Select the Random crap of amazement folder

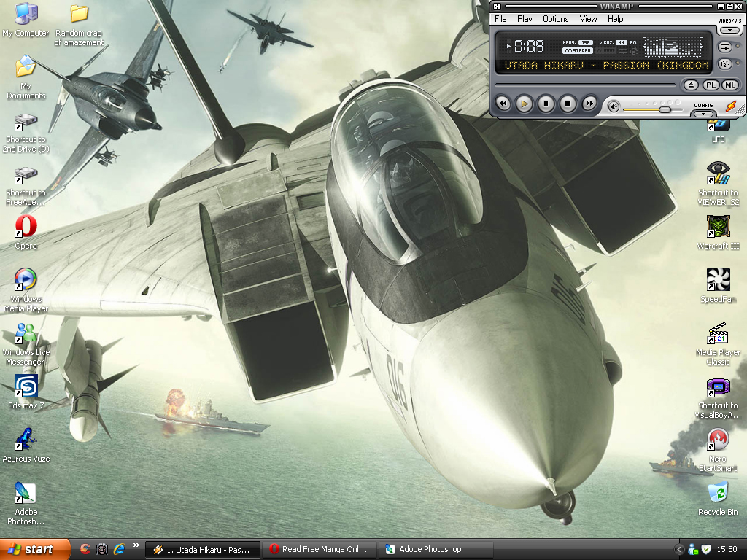point(79,25)
